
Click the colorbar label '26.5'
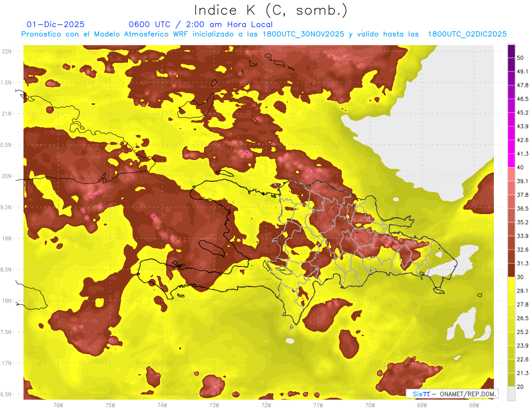[x=523, y=318]
